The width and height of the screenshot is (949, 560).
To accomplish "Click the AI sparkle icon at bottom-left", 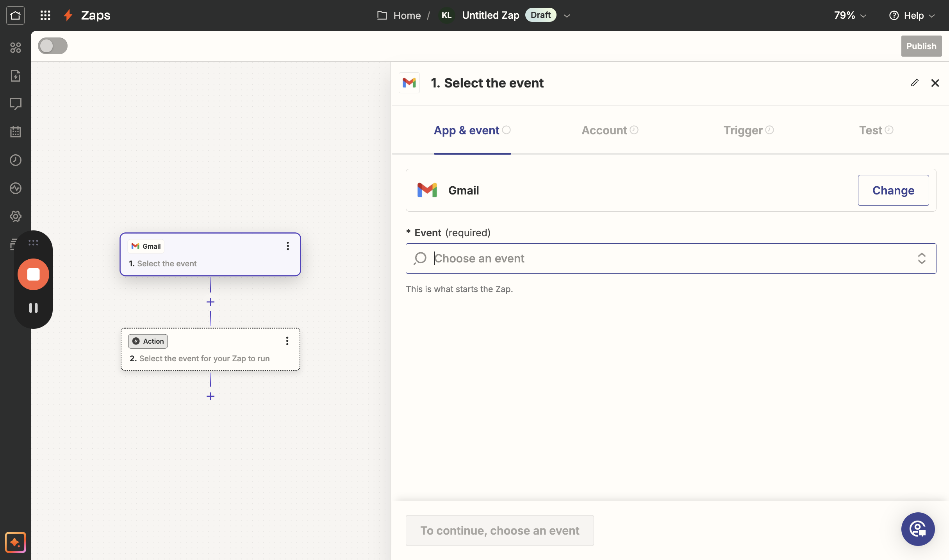I will [15, 542].
